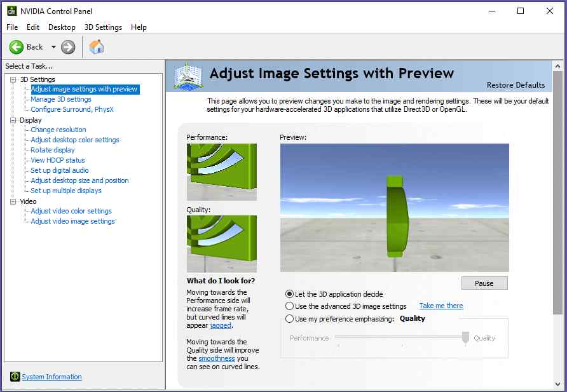Image resolution: width=567 pixels, height=392 pixels.
Task: Open Manage 3D settings in task tree
Action: click(61, 99)
